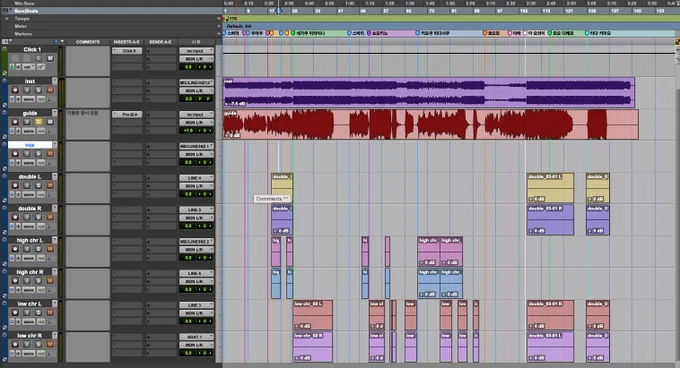Solo the low chr L track
Image resolution: width=680 pixels, height=368 pixels.
tap(39, 312)
